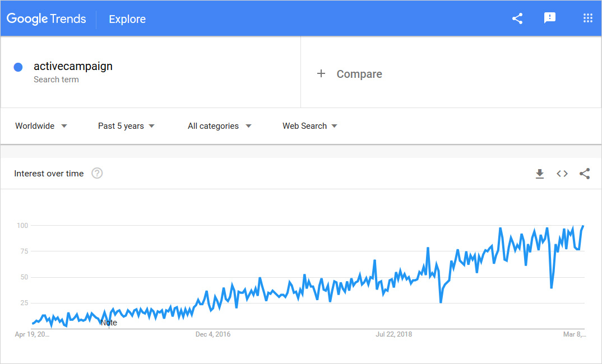602x364 pixels.
Task: Open the send feedback icon in header
Action: point(550,18)
